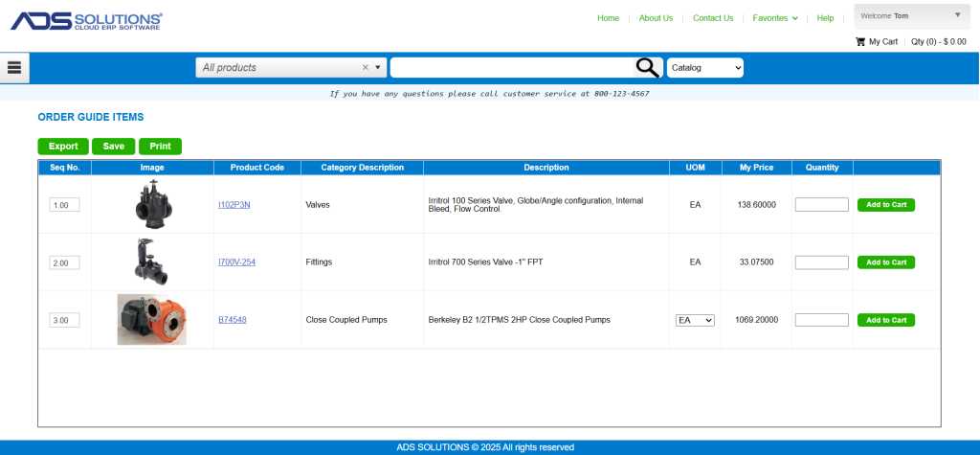This screenshot has width=980, height=455.
Task: Open the Contact Us page
Action: [712, 18]
